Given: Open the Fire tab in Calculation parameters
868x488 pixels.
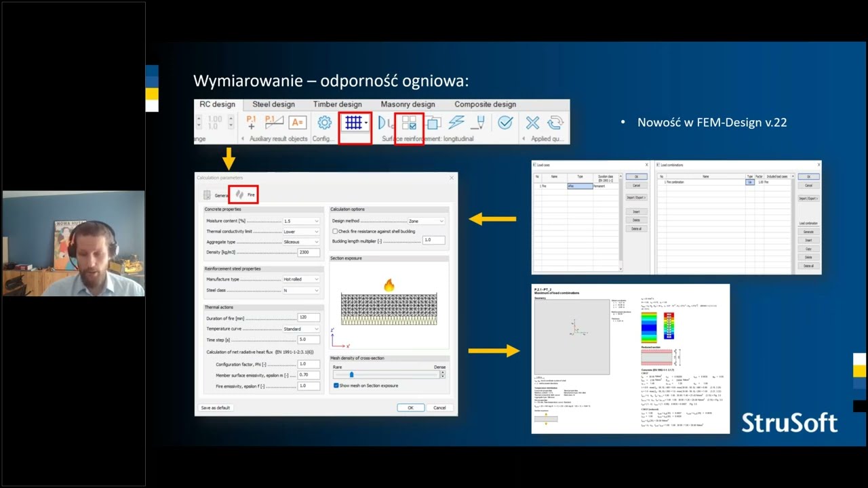Looking at the screenshot, I should (x=244, y=195).
